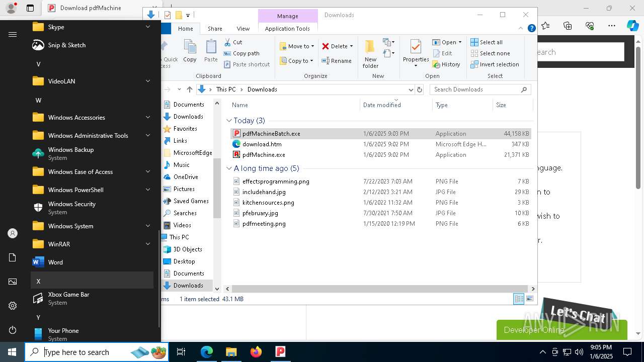Open the Share ribbon tab
This screenshot has height=362, width=644.
215,29
